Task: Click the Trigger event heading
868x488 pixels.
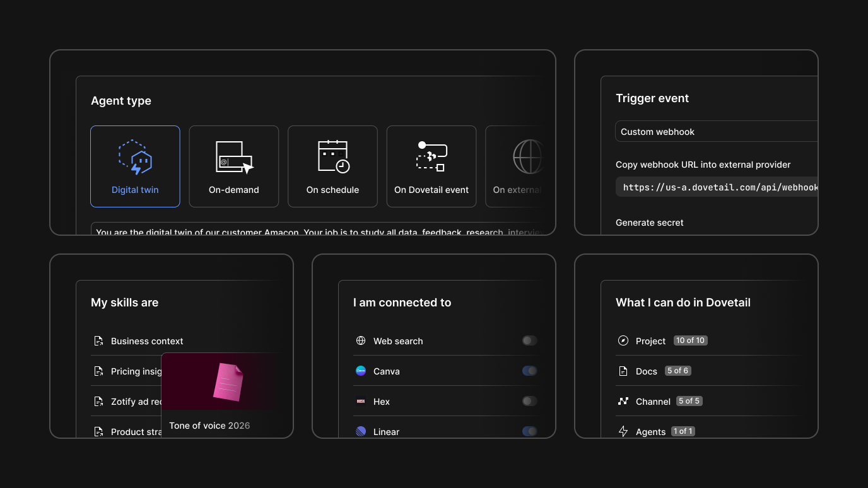Action: coord(652,98)
